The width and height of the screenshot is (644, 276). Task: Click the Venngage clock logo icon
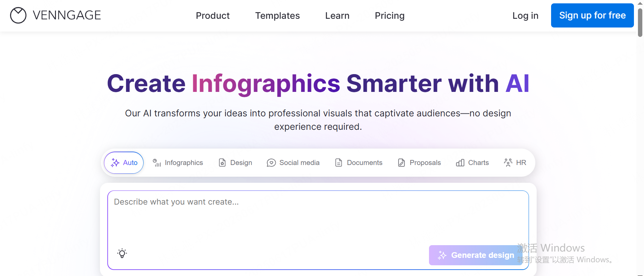(18, 15)
